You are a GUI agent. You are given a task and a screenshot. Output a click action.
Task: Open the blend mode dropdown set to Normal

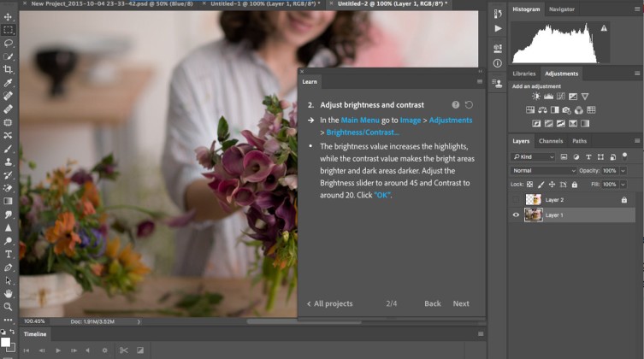coord(543,171)
